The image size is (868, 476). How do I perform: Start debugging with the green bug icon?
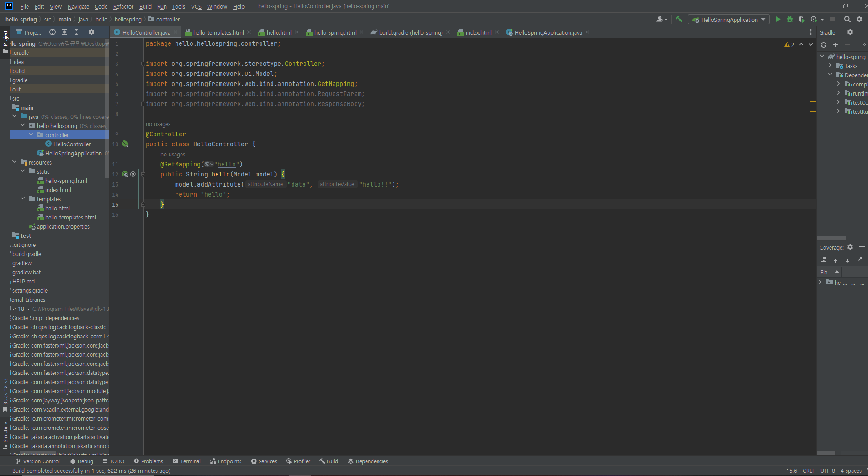[x=790, y=19]
